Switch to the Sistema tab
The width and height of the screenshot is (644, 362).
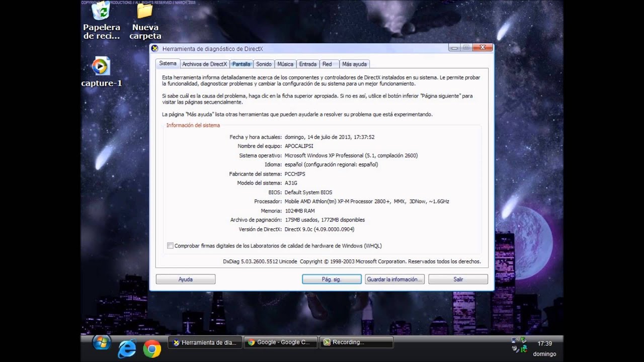coord(168,63)
